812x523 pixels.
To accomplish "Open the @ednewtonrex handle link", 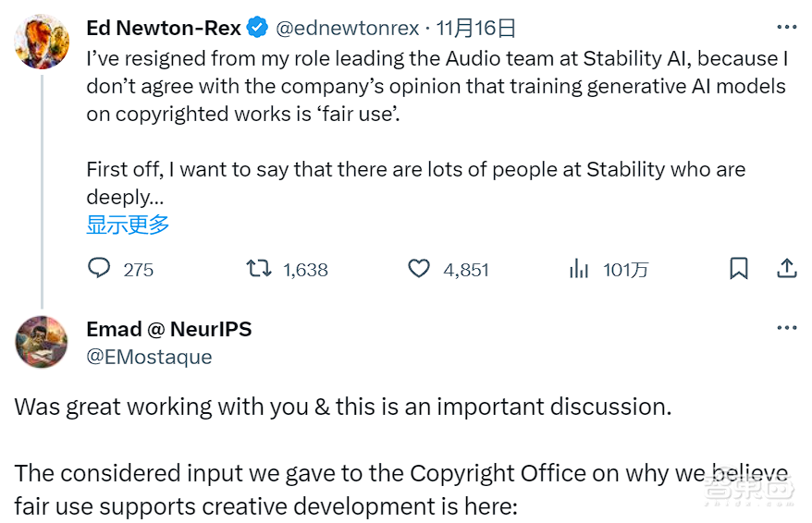I will (x=348, y=29).
